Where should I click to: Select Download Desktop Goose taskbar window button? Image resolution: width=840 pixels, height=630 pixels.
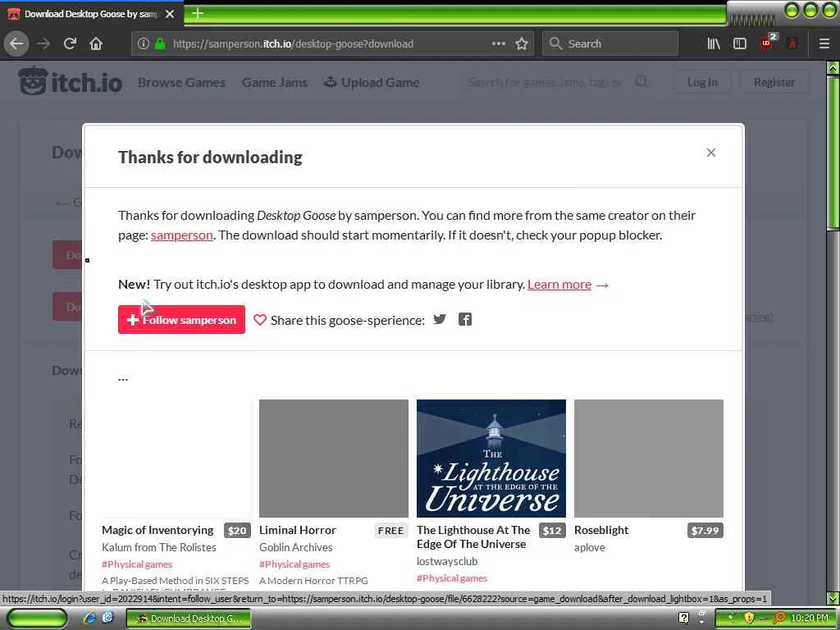click(x=189, y=619)
